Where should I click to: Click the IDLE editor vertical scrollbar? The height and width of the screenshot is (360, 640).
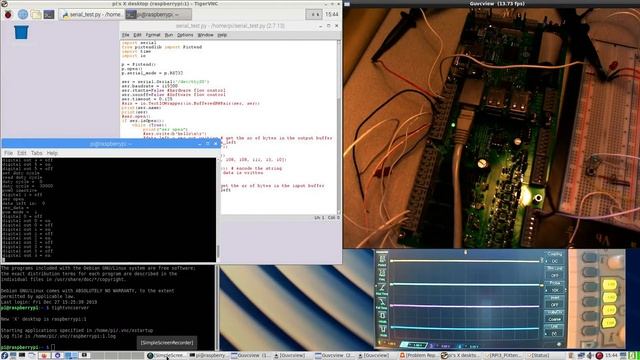tap(338, 127)
